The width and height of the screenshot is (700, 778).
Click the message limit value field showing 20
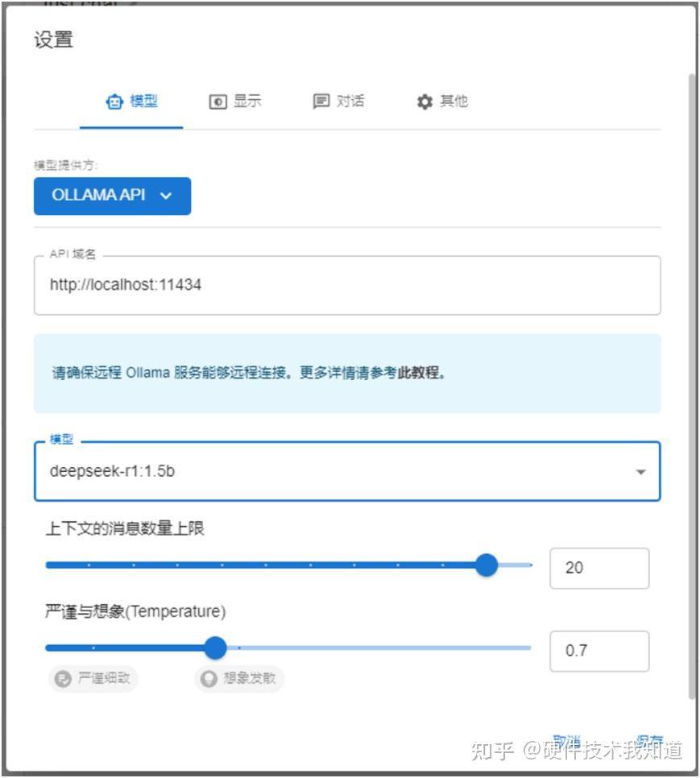click(599, 568)
